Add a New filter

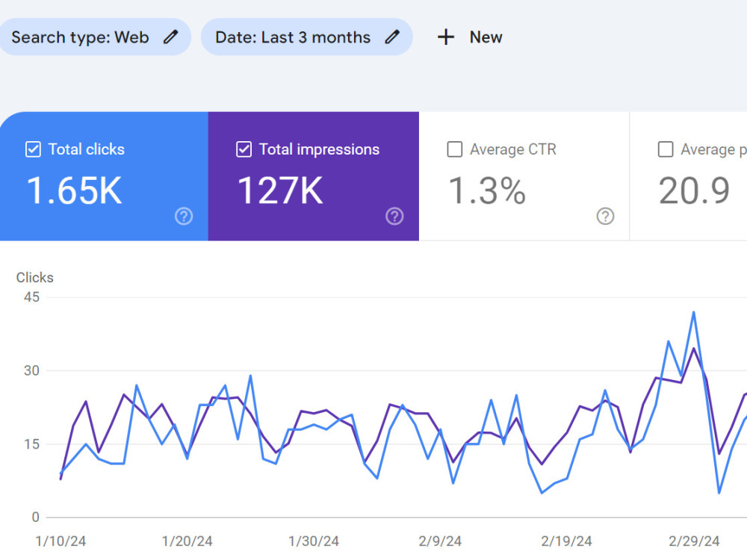pos(470,37)
